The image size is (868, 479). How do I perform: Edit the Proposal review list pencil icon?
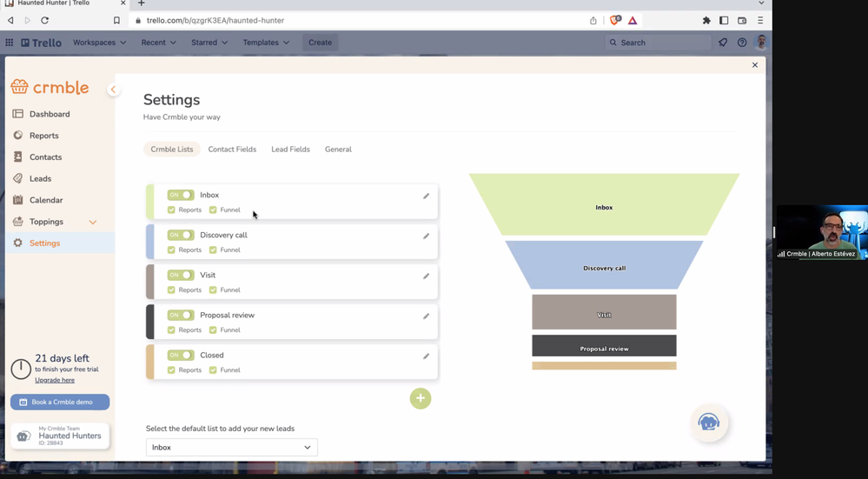427,316
